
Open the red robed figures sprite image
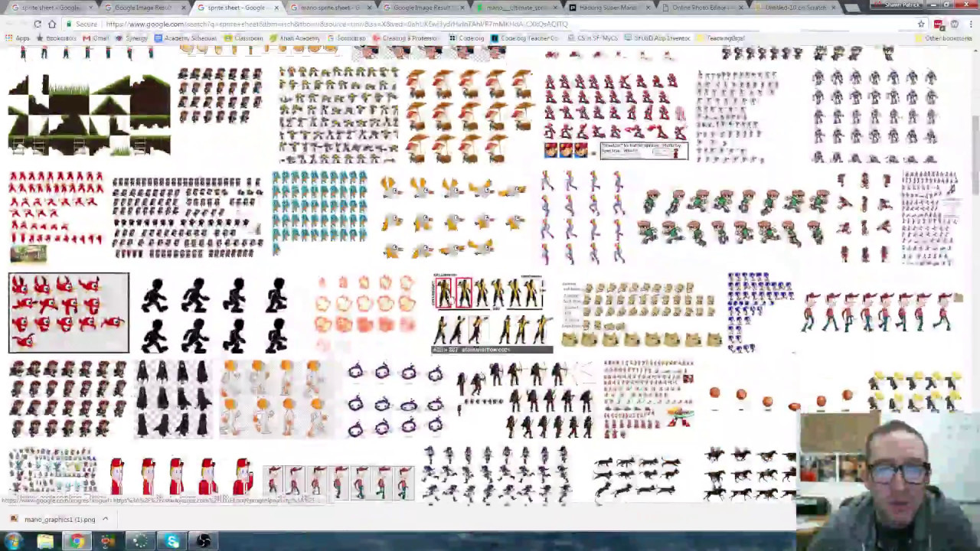click(181, 477)
